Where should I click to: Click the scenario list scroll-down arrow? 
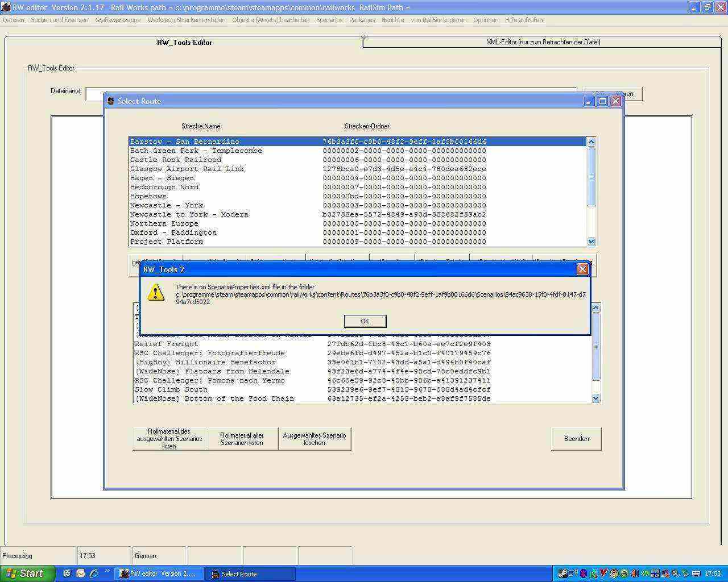click(596, 398)
